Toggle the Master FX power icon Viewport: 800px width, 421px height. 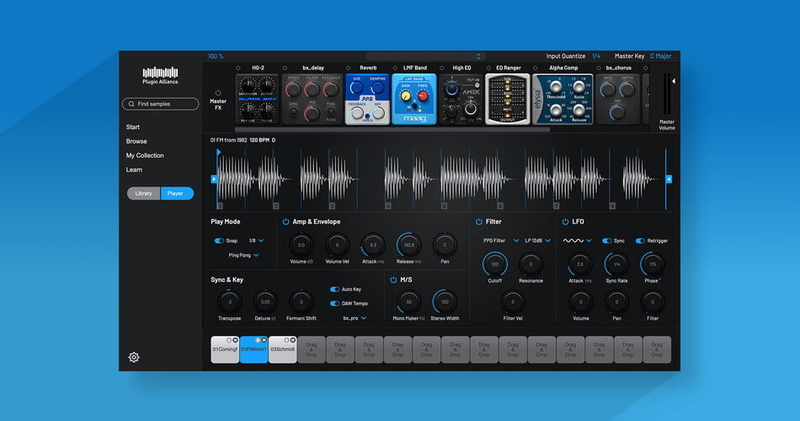point(218,93)
